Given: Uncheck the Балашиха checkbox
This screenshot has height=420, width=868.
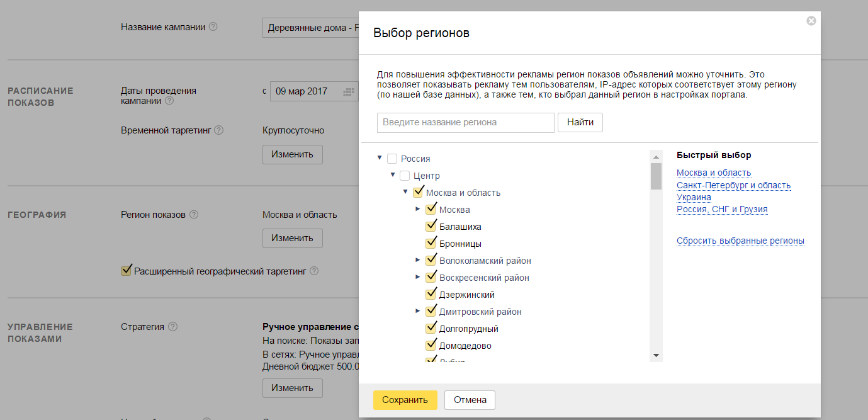Looking at the screenshot, I should 431,227.
